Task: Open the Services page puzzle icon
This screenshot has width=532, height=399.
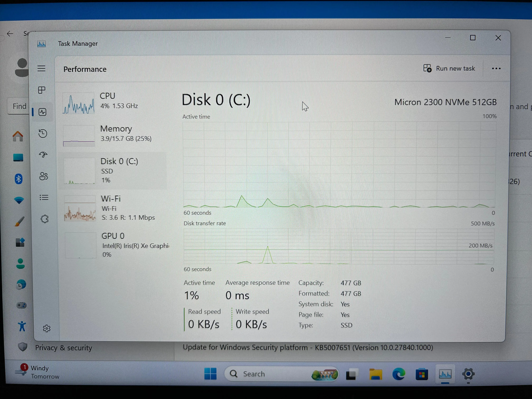Action: point(44,219)
